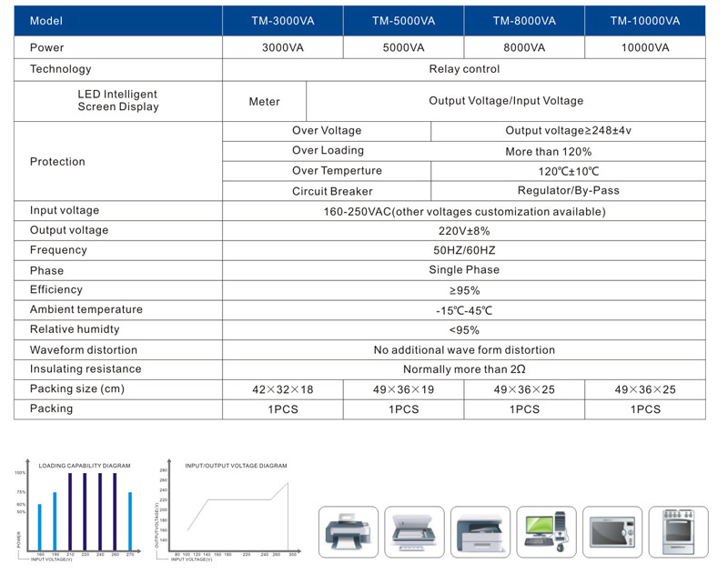The height and width of the screenshot is (574, 728).
Task: Select the 42×32×18 packing size cell
Action: (x=283, y=389)
